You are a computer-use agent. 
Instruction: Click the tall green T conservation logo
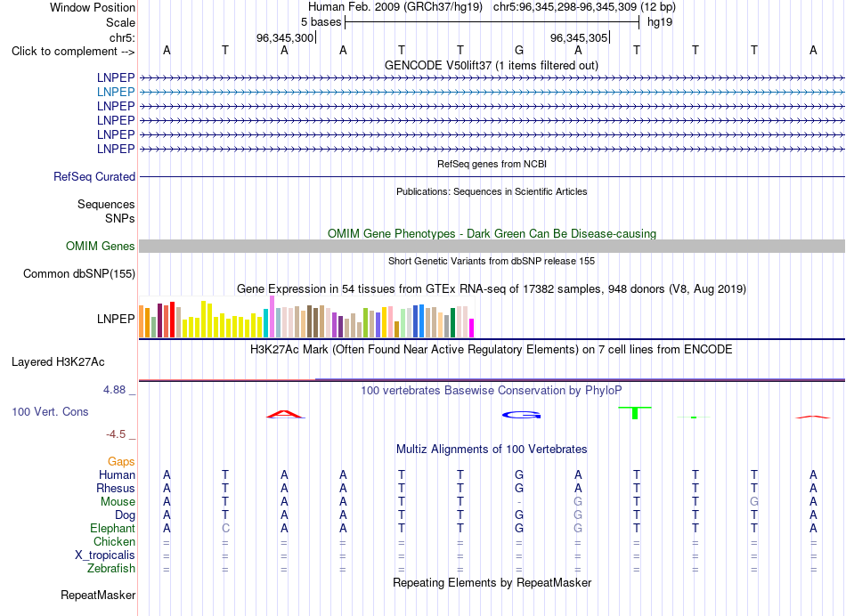coord(634,413)
